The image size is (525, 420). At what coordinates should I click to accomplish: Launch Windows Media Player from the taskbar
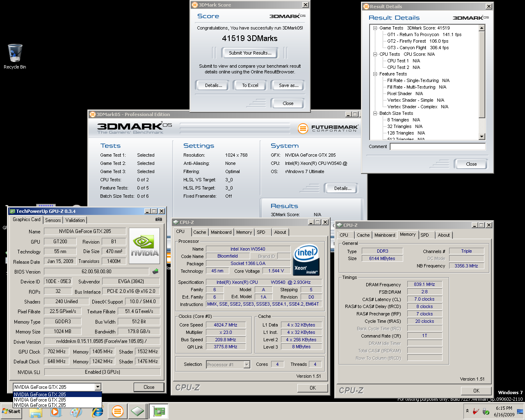(x=56, y=411)
